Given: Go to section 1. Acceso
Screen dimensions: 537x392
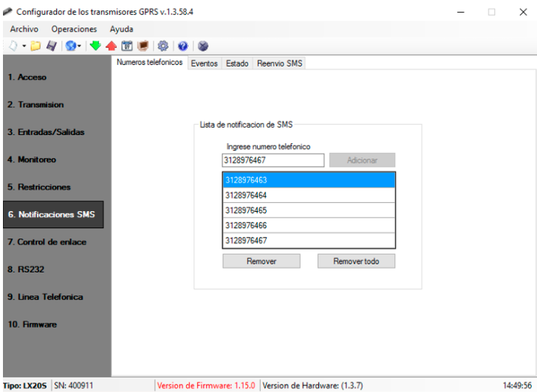Looking at the screenshot, I should coord(27,77).
